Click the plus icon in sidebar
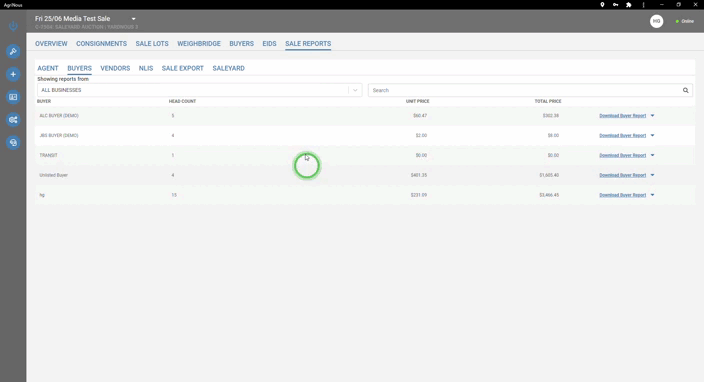 click(13, 75)
